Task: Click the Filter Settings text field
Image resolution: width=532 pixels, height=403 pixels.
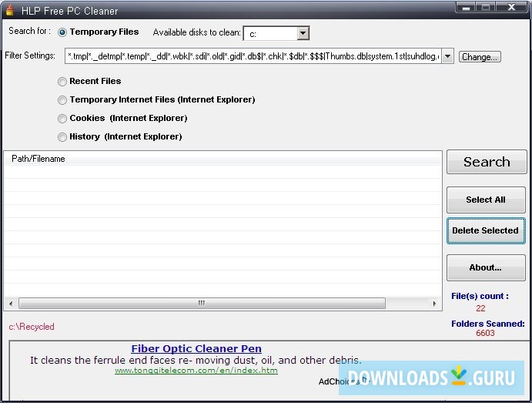Action: pyautogui.click(x=253, y=56)
